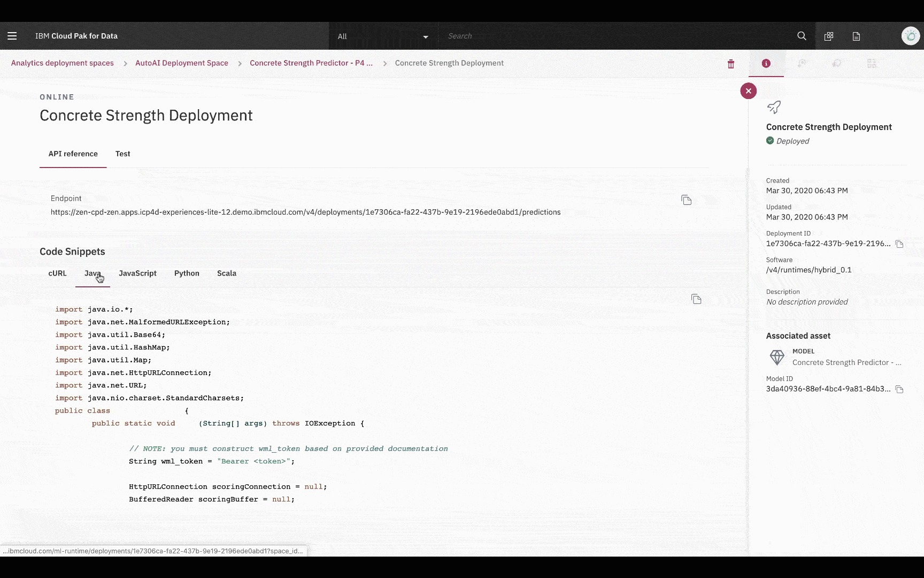Switch to the Test tab

point(123,154)
